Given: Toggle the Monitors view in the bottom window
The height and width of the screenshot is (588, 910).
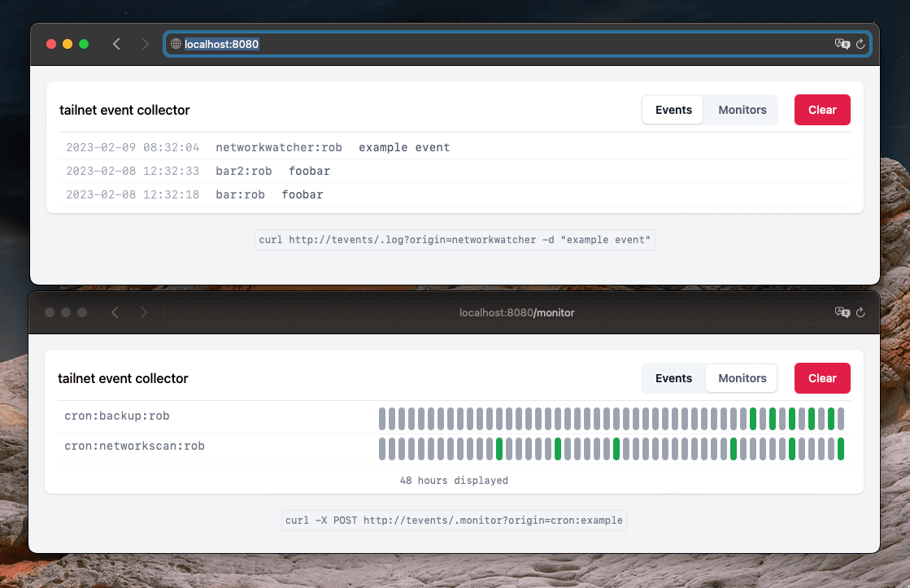Looking at the screenshot, I should click(741, 377).
